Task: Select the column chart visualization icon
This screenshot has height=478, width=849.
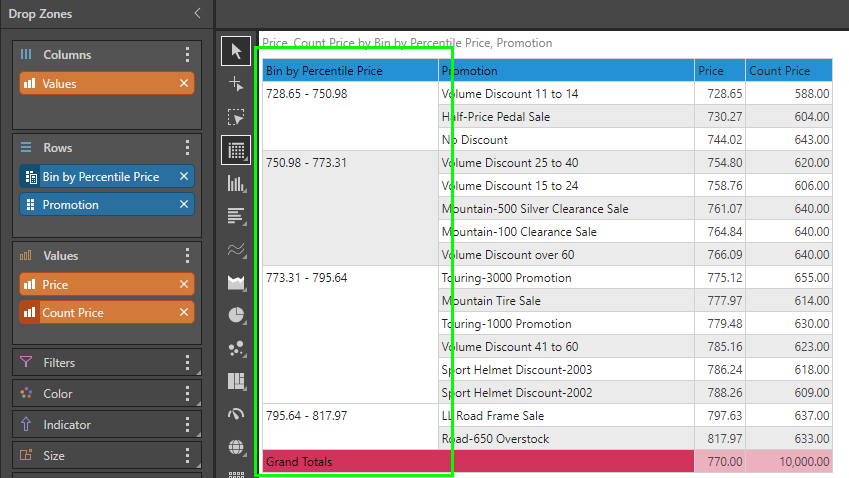Action: point(236,183)
